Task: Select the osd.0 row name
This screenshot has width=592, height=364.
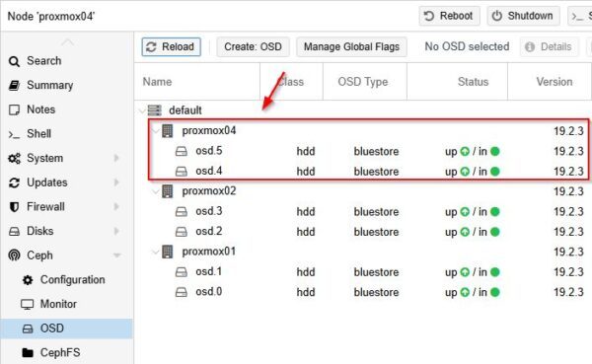Action: [x=209, y=292]
